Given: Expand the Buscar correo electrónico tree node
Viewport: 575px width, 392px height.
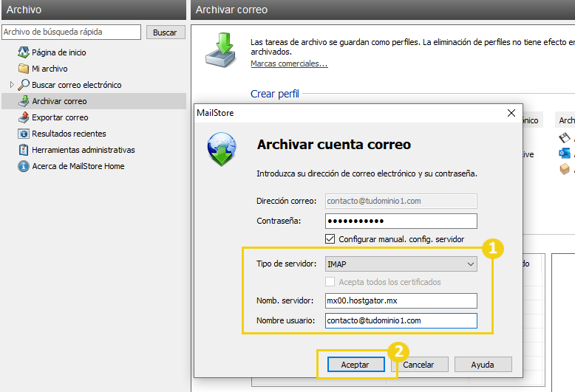Looking at the screenshot, I should [12, 85].
